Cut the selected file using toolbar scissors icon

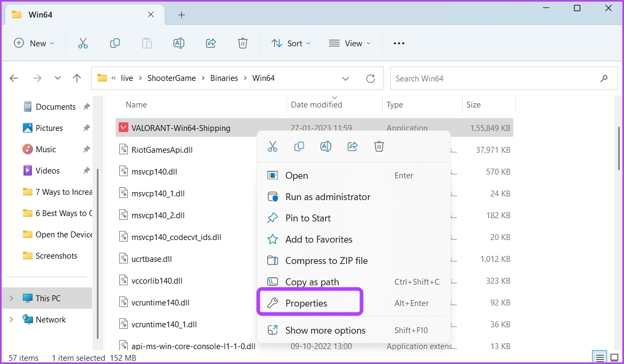point(83,43)
